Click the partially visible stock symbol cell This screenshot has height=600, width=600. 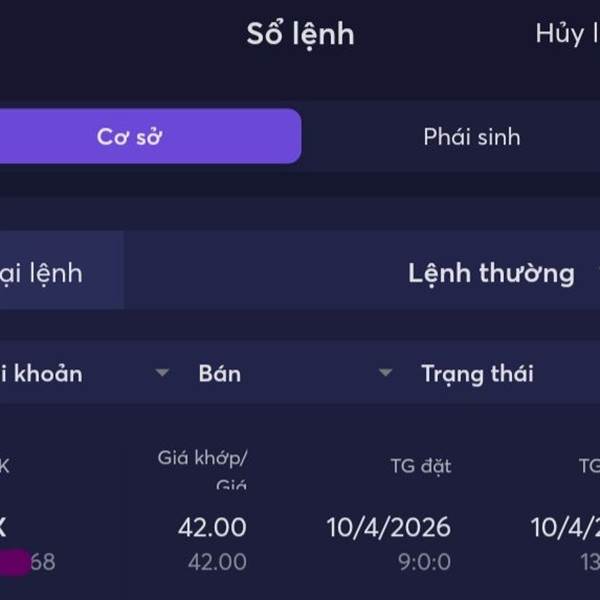(4, 527)
